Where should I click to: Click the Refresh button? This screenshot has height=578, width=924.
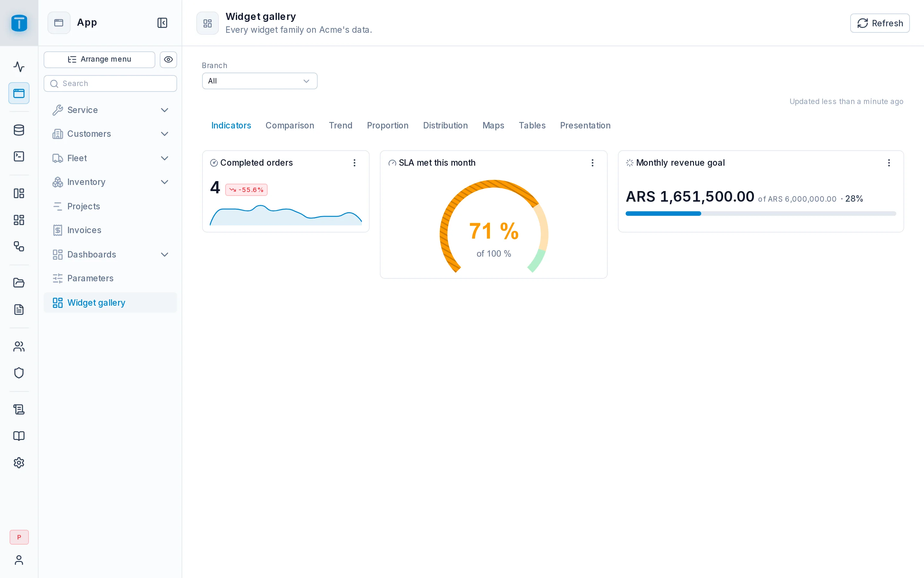pos(880,23)
